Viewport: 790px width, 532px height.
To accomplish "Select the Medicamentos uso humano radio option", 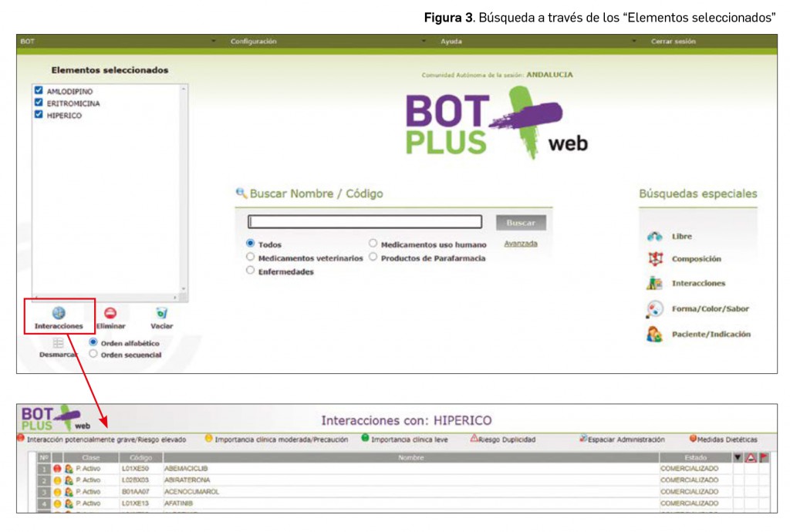I will [x=373, y=244].
